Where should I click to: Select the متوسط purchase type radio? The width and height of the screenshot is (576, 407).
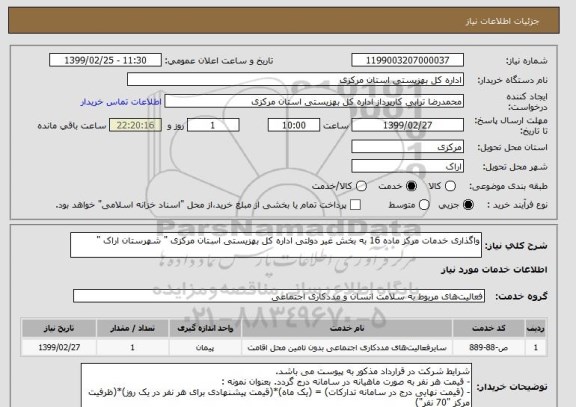click(424, 205)
